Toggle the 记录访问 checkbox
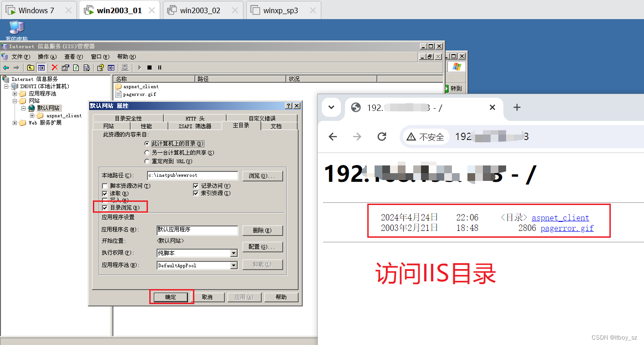 [196, 186]
